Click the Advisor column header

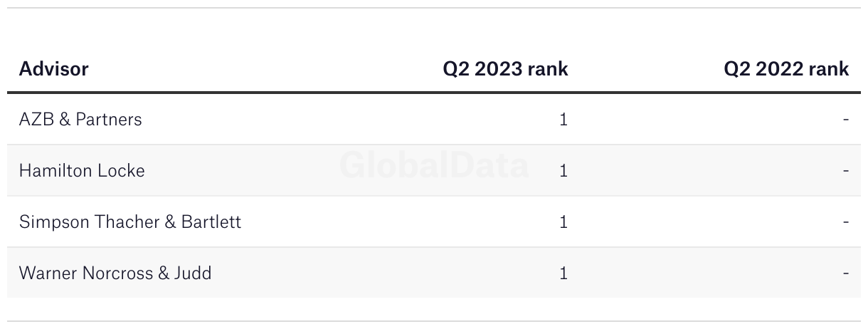pyautogui.click(x=54, y=69)
